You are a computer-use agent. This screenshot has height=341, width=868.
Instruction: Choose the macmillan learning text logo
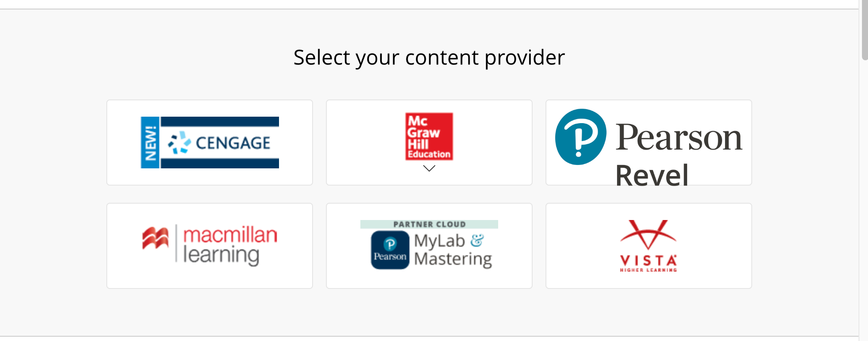(x=229, y=245)
